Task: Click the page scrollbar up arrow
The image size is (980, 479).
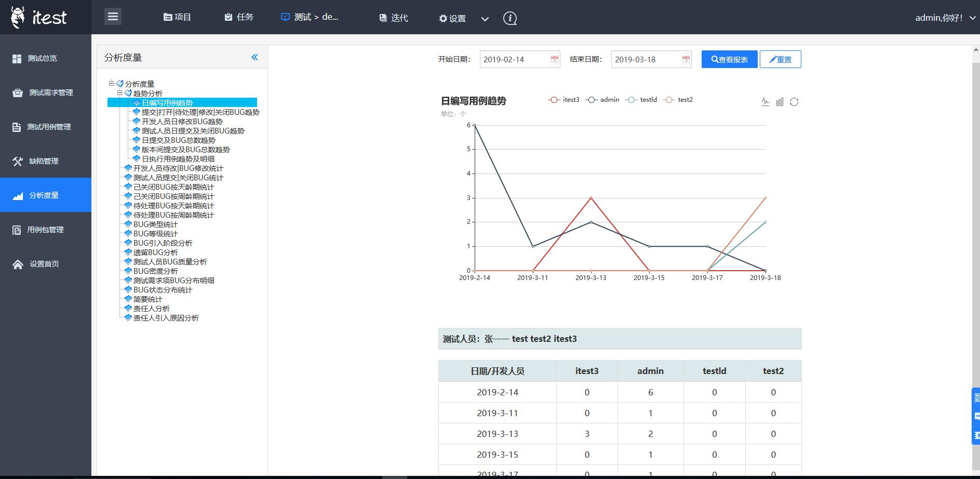Action: click(x=976, y=50)
